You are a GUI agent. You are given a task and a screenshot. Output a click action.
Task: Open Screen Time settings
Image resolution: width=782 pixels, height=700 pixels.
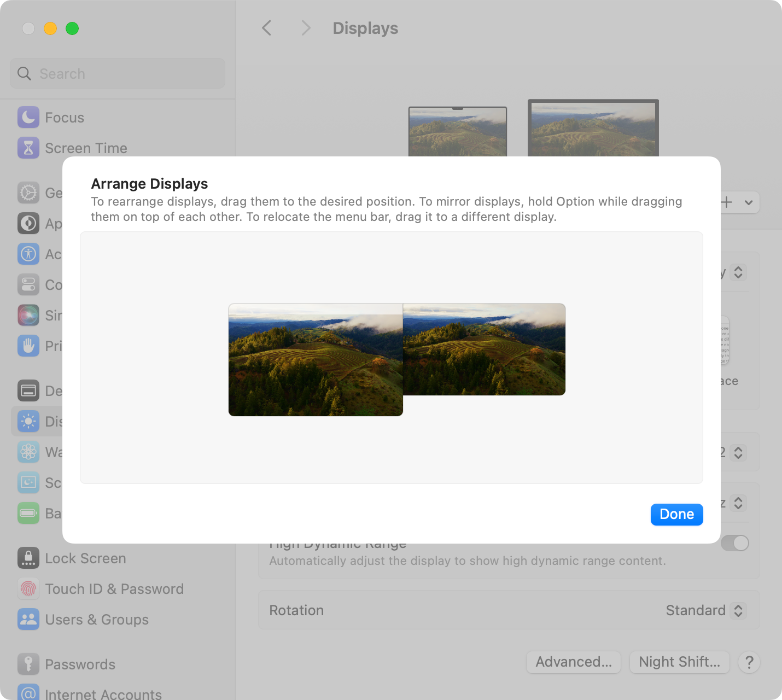pos(86,148)
